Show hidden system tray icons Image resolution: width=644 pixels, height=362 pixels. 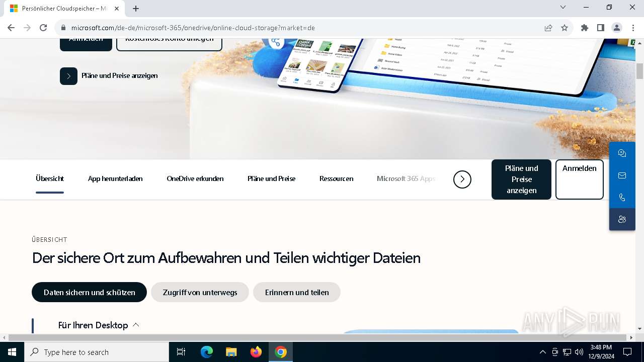(542, 352)
